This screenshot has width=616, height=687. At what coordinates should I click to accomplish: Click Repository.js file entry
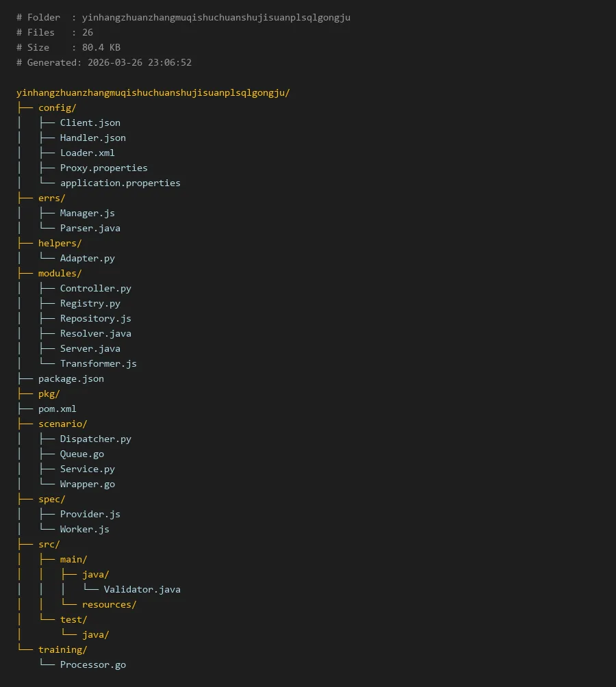pyautogui.click(x=95, y=319)
